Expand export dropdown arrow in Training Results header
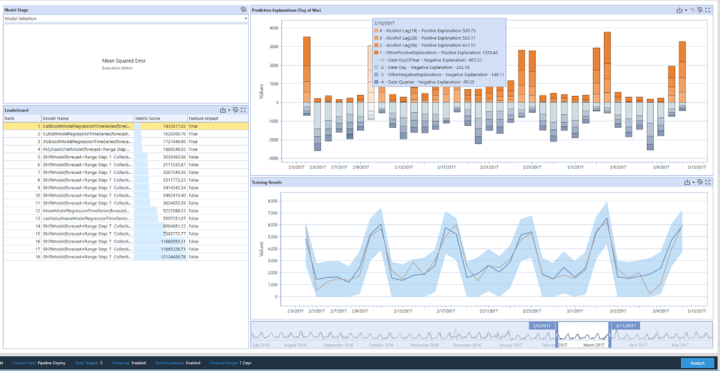Screen dimensions: 720x371 point(693,182)
